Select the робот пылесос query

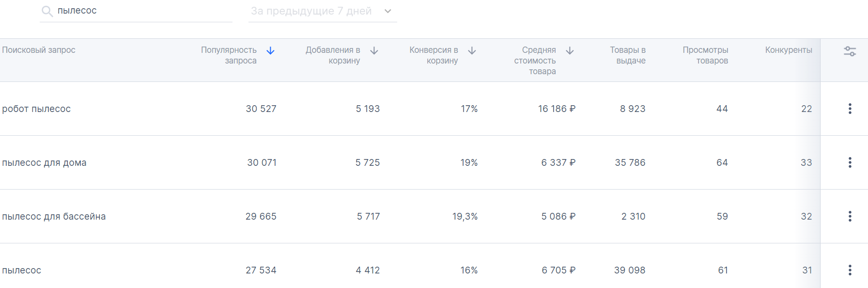(36, 109)
